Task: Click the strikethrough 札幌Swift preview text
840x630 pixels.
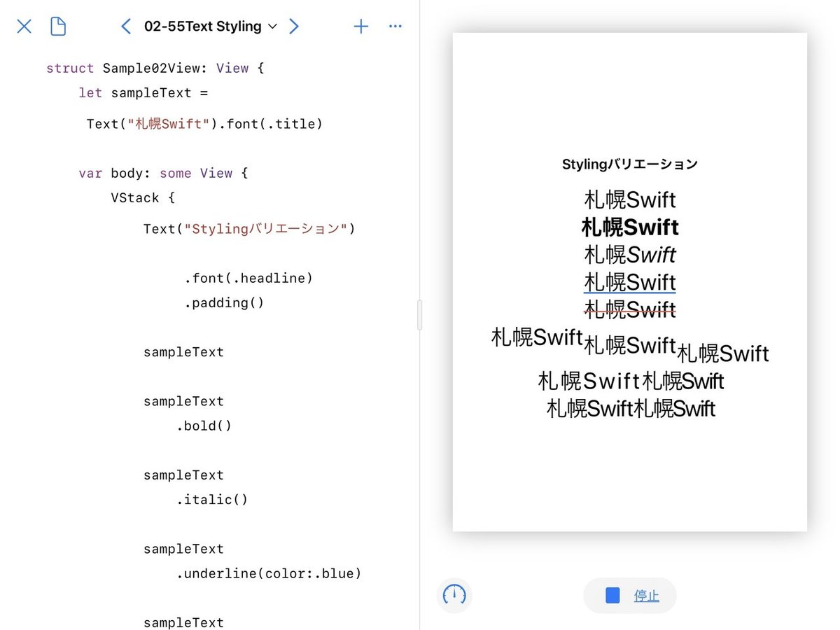Action: coord(630,309)
